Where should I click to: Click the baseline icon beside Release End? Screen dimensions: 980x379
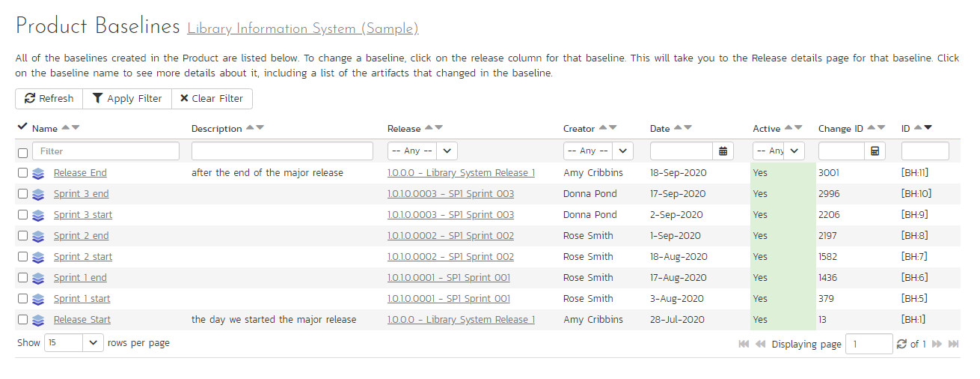38,173
